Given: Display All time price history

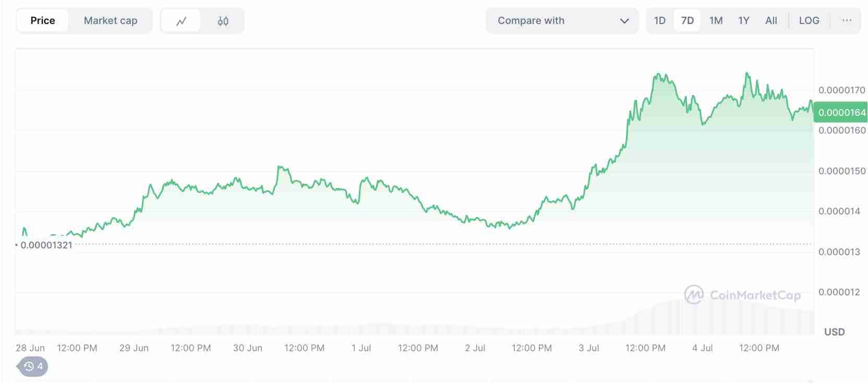Looking at the screenshot, I should [771, 20].
